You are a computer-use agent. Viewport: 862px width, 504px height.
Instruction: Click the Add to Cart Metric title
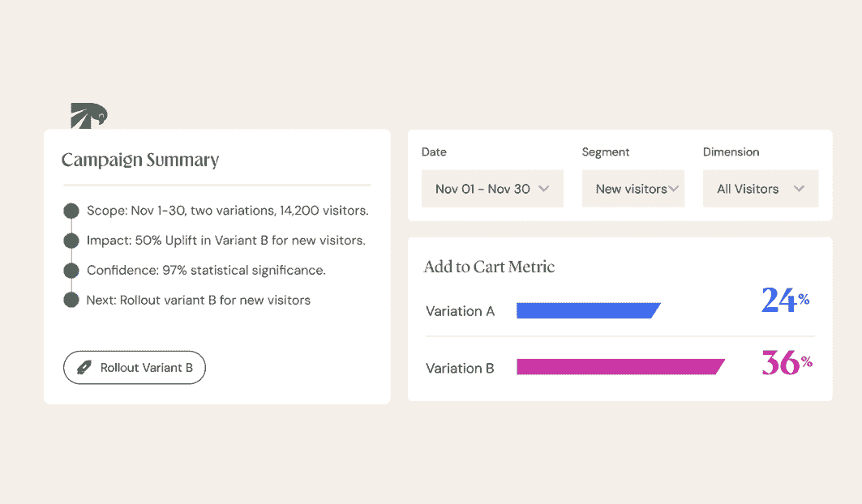coord(489,267)
